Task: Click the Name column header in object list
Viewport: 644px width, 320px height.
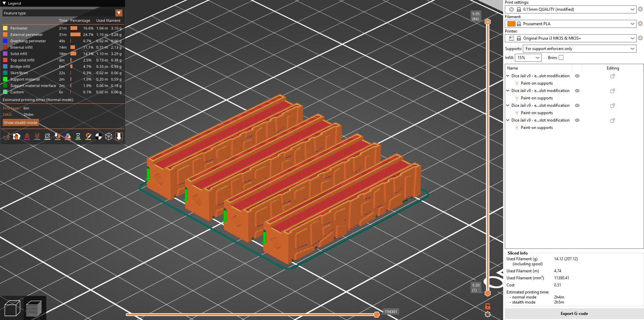Action: tap(512, 68)
